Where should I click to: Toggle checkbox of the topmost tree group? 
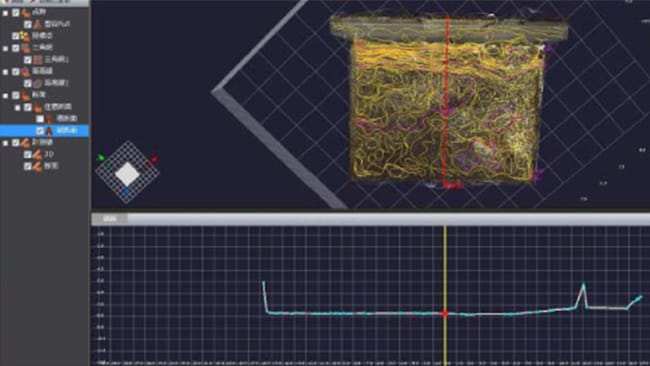pyautogui.click(x=16, y=13)
